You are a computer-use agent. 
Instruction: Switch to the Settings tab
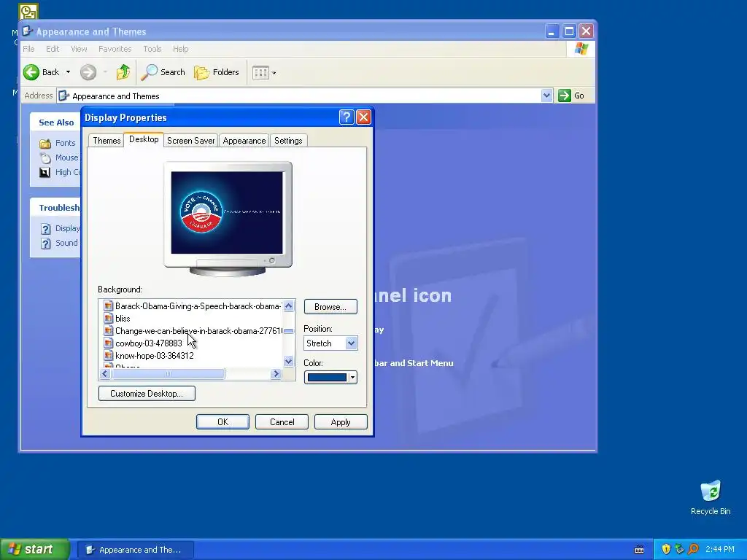pos(288,141)
